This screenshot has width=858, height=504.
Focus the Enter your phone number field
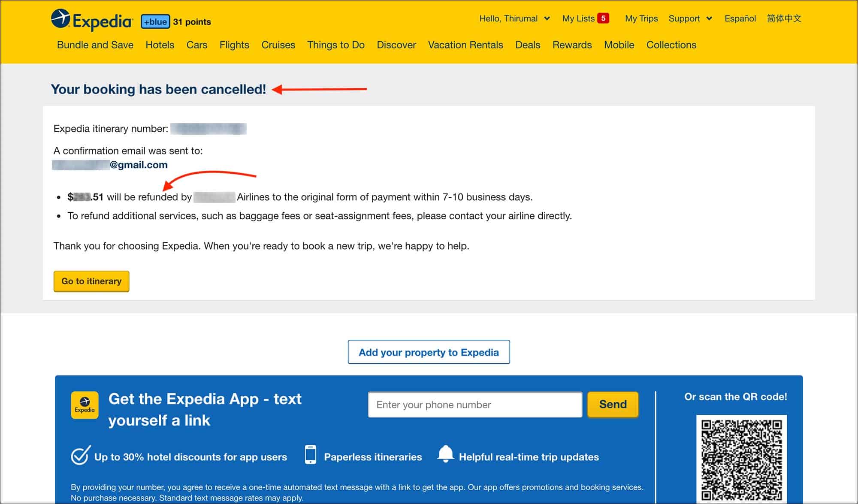point(475,404)
